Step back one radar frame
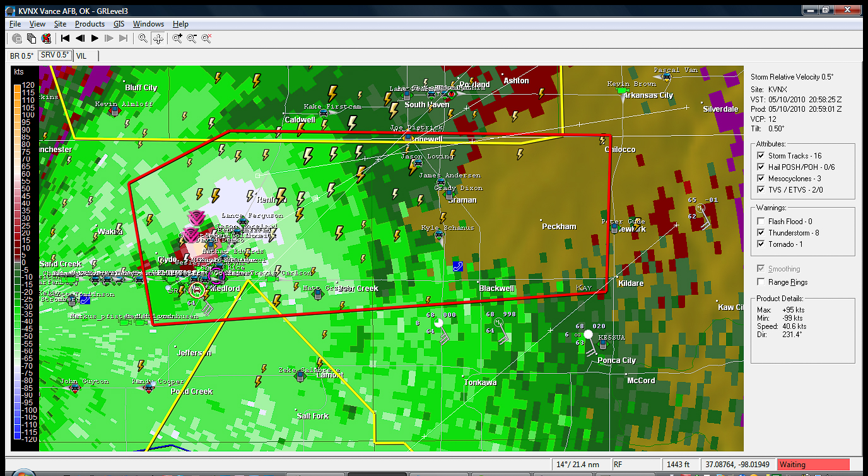 pos(80,39)
